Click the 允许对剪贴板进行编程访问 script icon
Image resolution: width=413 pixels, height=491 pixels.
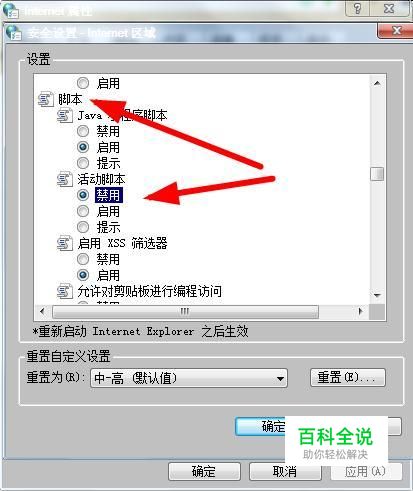pos(65,291)
